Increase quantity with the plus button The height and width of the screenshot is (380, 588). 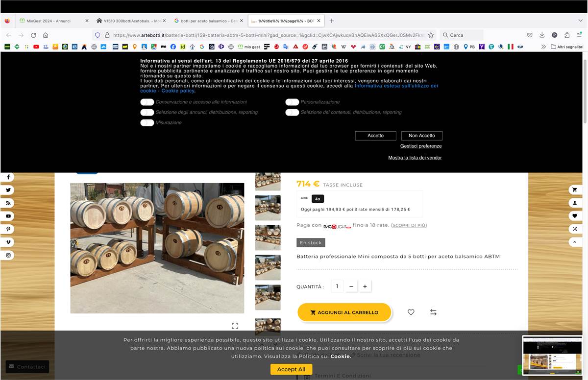click(365, 286)
